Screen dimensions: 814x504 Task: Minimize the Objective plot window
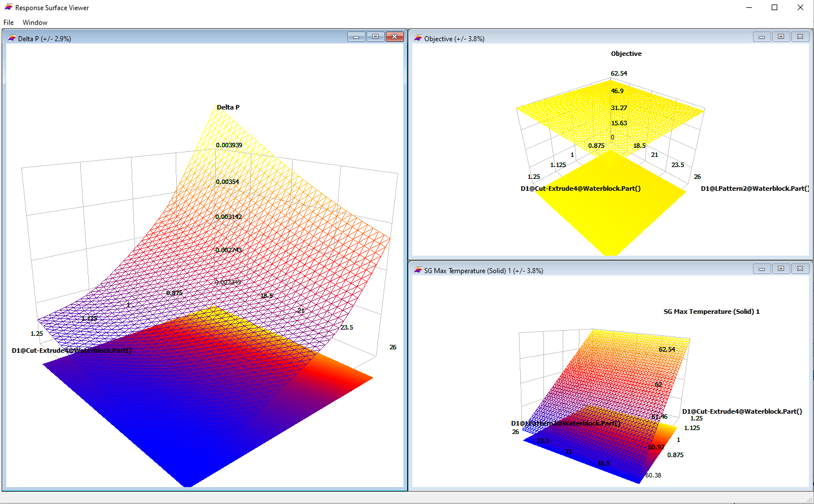click(x=761, y=36)
